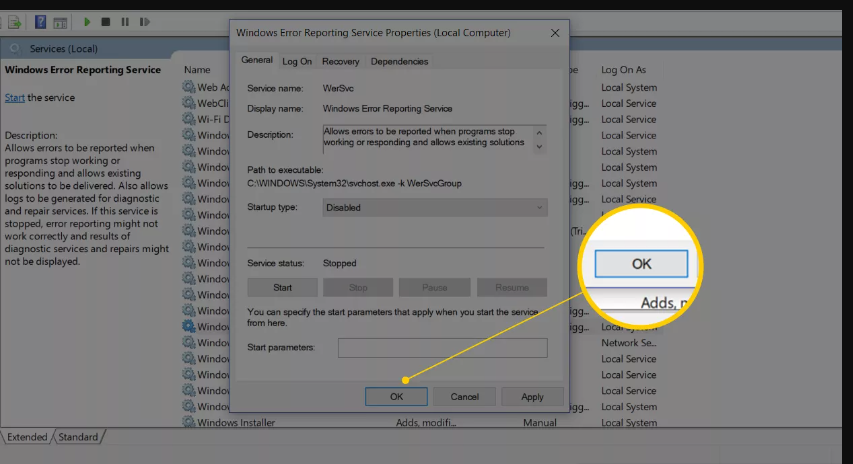Click the gear icon beside Windows Installer
The height and width of the screenshot is (464, 853).
[189, 422]
